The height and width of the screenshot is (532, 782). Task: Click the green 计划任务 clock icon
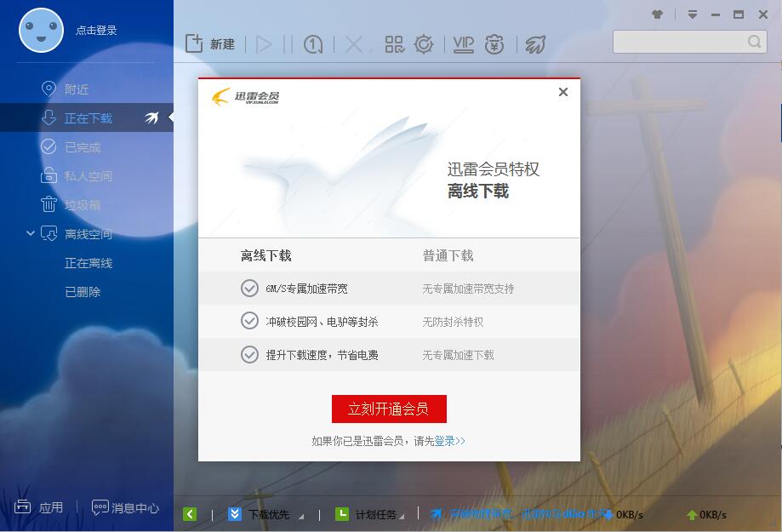pyautogui.click(x=341, y=514)
